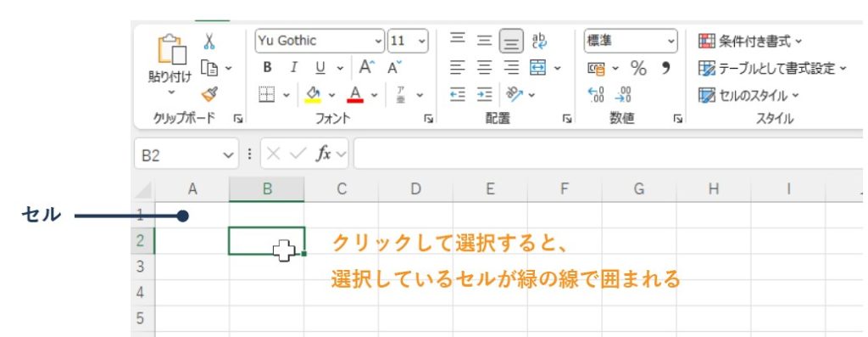The height and width of the screenshot is (337, 868).
Task: Apply Comma style
Action: coord(666,68)
